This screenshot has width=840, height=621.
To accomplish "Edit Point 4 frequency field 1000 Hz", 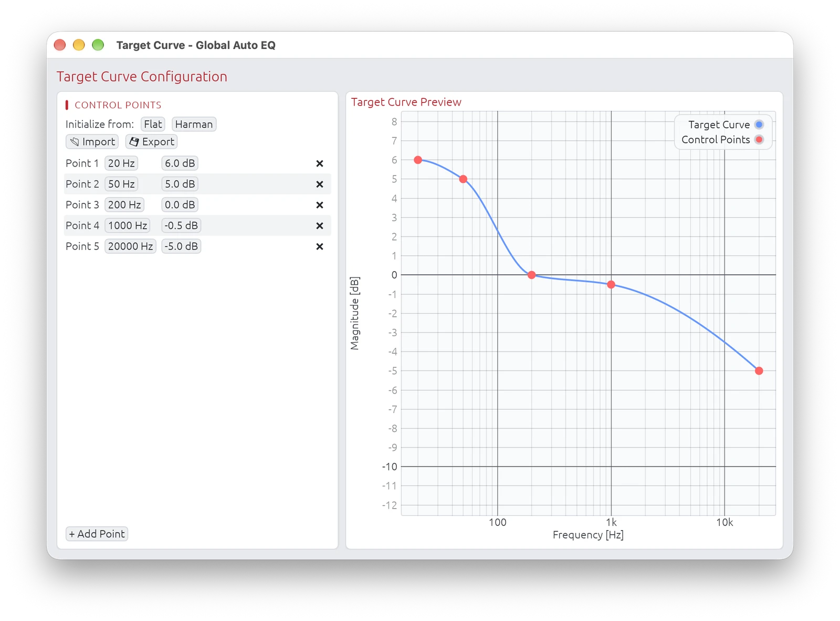I will pyautogui.click(x=128, y=226).
